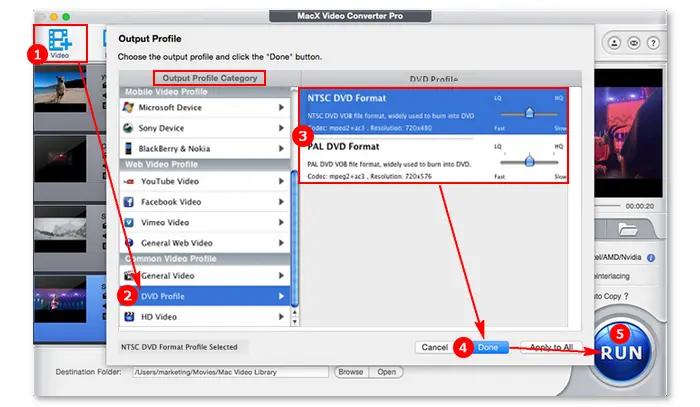The image size is (700, 407).
Task: Select the YouTube Video category
Action: tap(205, 181)
